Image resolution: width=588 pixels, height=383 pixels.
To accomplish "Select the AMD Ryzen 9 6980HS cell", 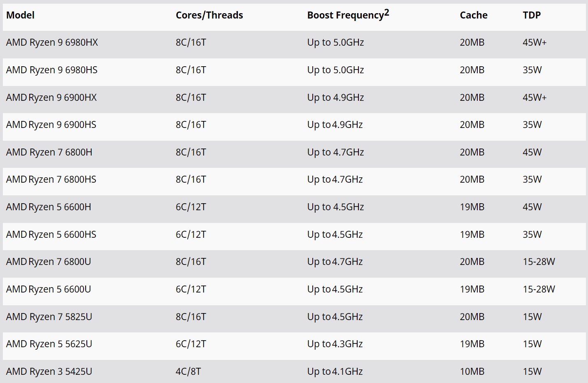I will (x=52, y=70).
